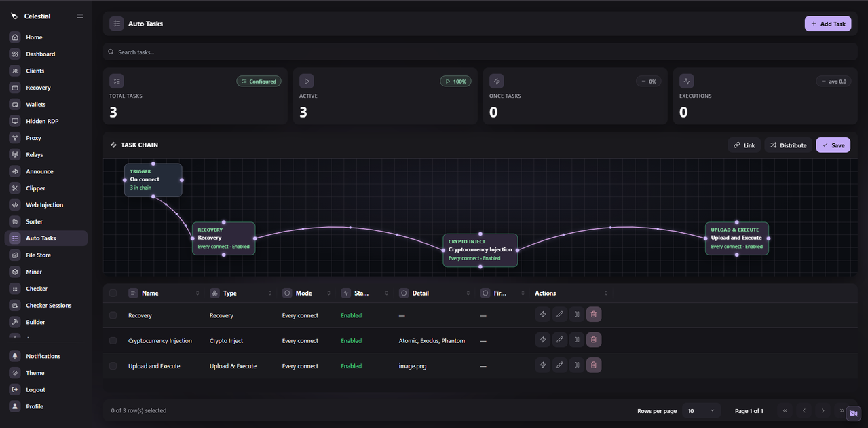Image resolution: width=868 pixels, height=428 pixels.
Task: Go to the next page of tasks
Action: [x=823, y=411]
